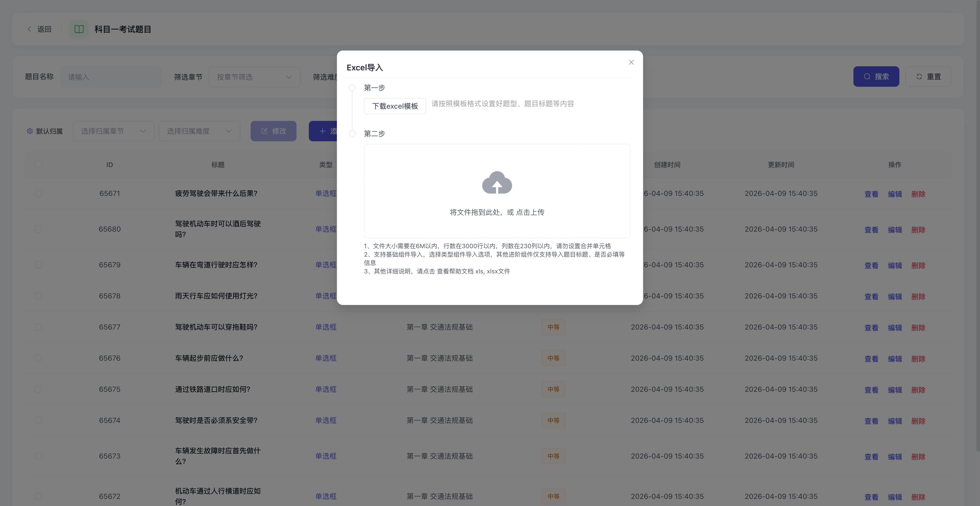980x506 pixels.
Task: Click the 重置 refresh icon
Action: tap(919, 77)
